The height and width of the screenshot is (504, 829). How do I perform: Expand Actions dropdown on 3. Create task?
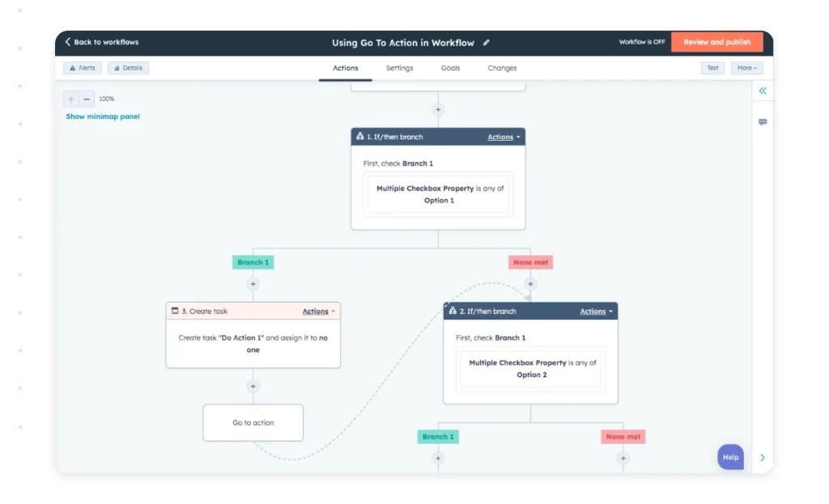[x=319, y=311]
